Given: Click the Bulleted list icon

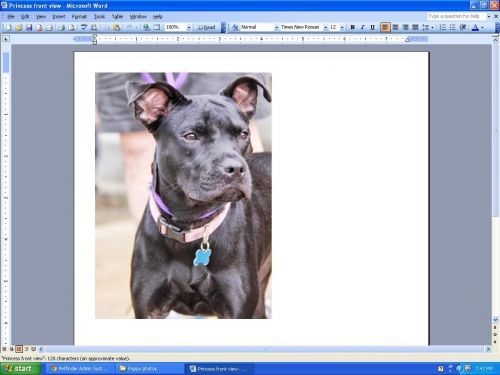Looking at the screenshot, I should [x=453, y=27].
